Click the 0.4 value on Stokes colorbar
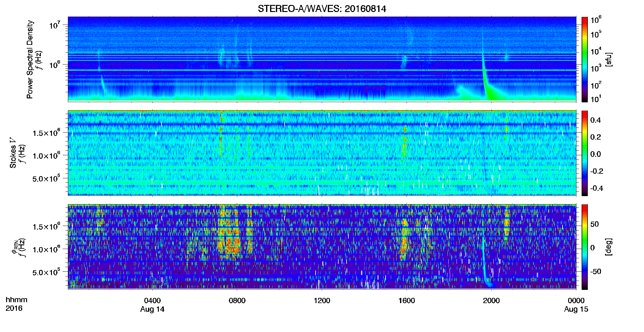Image resolution: width=644 pixels, height=332 pixels. click(x=595, y=120)
